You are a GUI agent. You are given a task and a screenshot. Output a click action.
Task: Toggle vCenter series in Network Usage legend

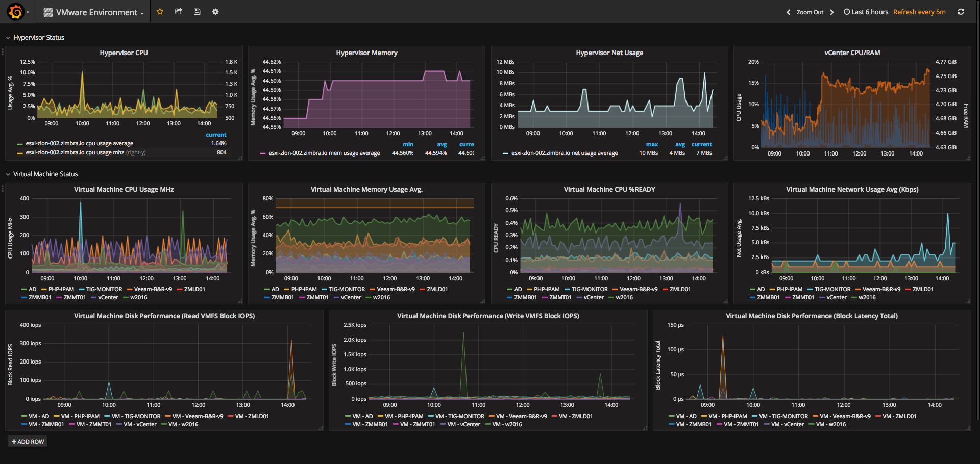(836, 297)
